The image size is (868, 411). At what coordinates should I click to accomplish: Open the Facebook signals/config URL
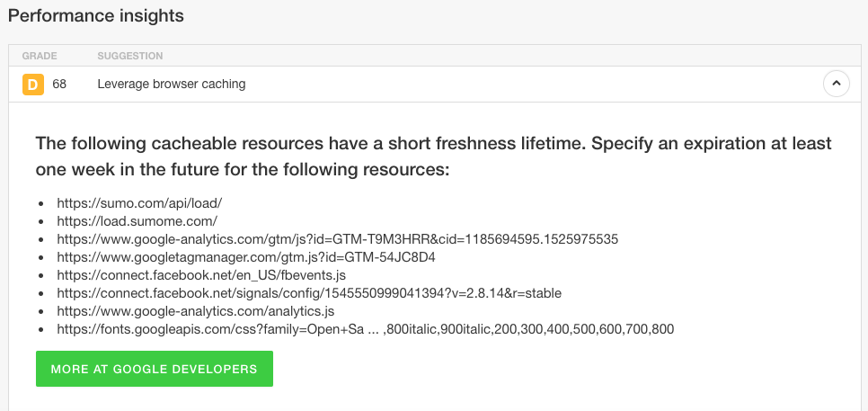click(x=309, y=293)
